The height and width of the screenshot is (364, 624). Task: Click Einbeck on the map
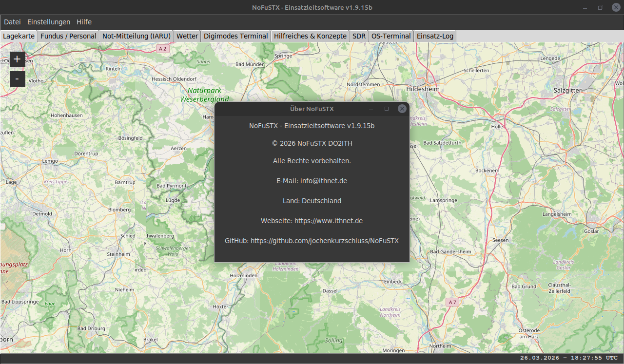393,282
